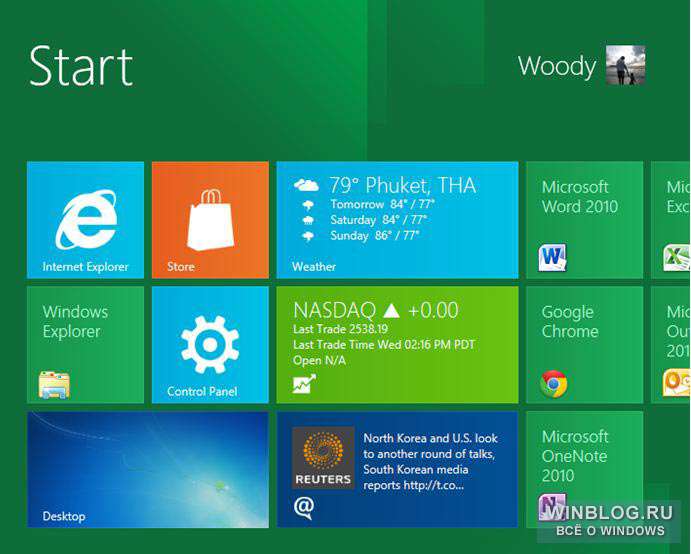Open the Store shopping bag tile

[x=210, y=220]
